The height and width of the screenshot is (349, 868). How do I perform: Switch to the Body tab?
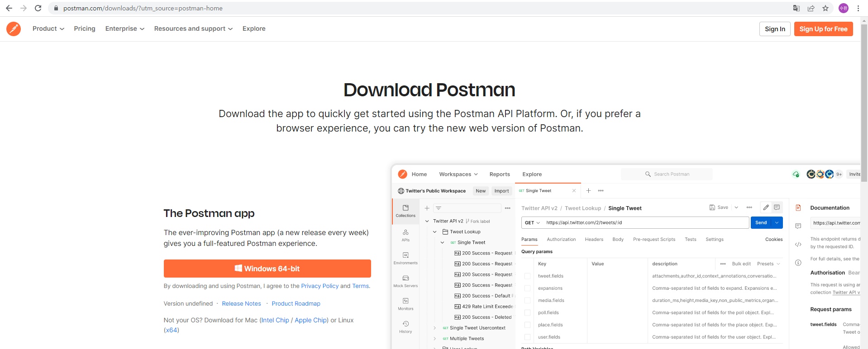tap(618, 239)
